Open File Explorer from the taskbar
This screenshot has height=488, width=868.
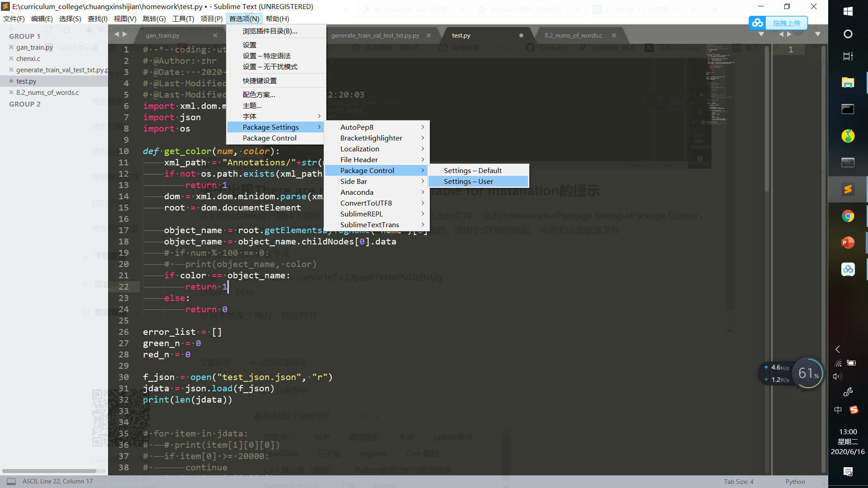848,82
